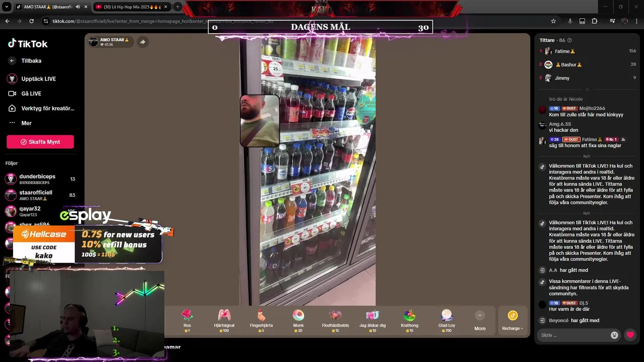This screenshot has height=362, width=644.
Task: Click the microphone icon in the toolbar
Action: 570,21
